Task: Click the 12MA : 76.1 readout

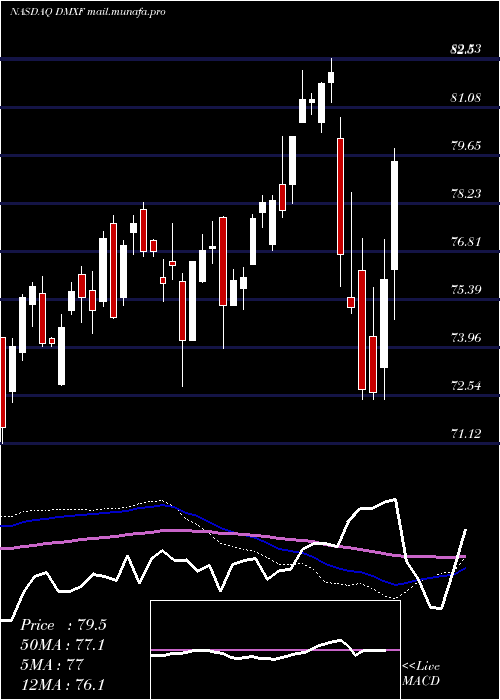Action: [x=62, y=684]
